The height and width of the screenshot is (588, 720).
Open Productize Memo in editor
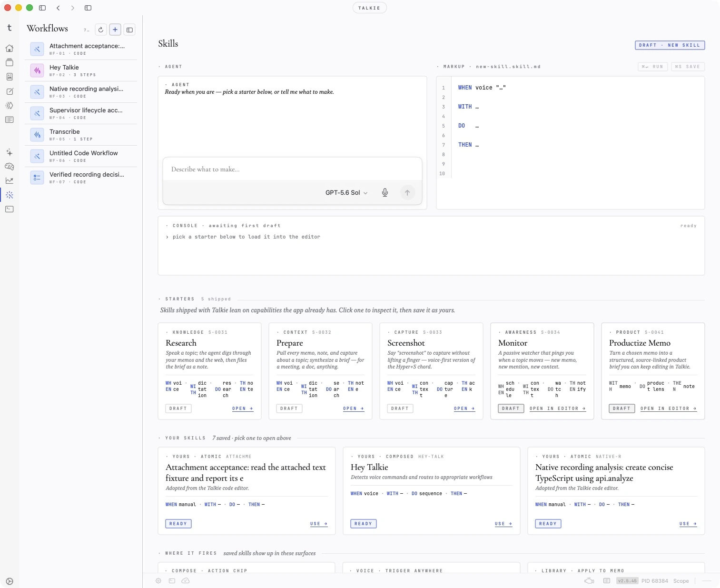pyautogui.click(x=669, y=409)
